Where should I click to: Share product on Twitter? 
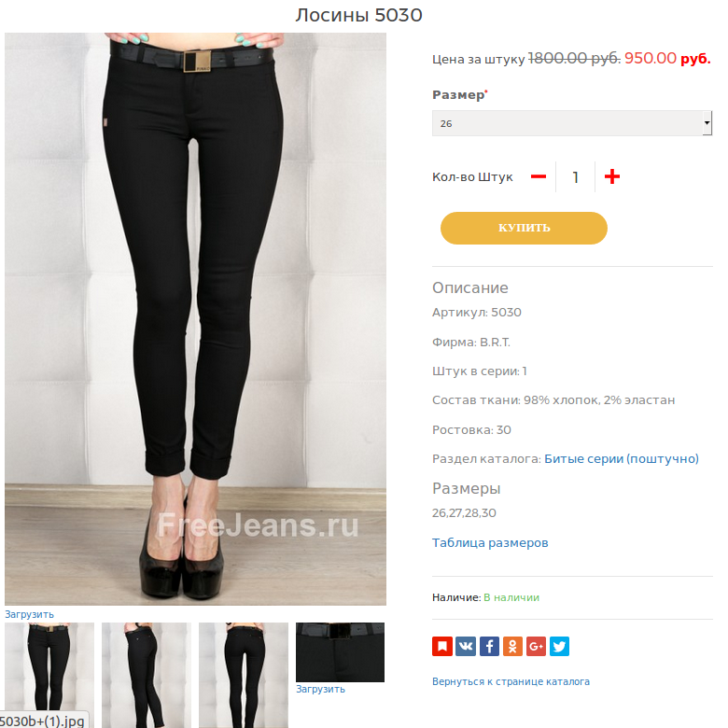[559, 646]
